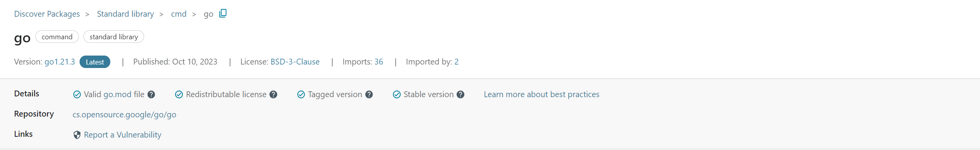Image resolution: width=980 pixels, height=150 pixels.
Task: Open version go1.21.3 link
Action: tap(60, 62)
